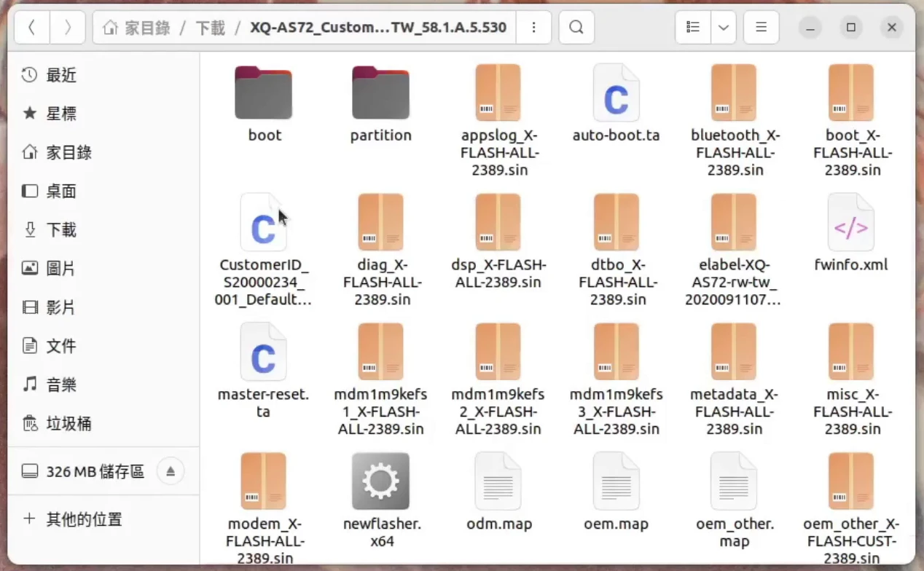The width and height of the screenshot is (924, 571).
Task: Click the forward navigation arrow
Action: click(68, 28)
